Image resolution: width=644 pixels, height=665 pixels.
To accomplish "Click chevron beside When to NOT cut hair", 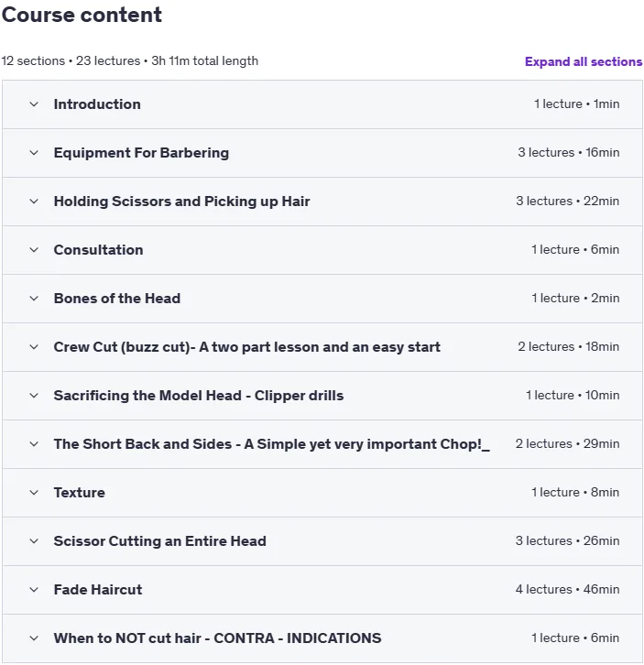I will pyautogui.click(x=34, y=638).
